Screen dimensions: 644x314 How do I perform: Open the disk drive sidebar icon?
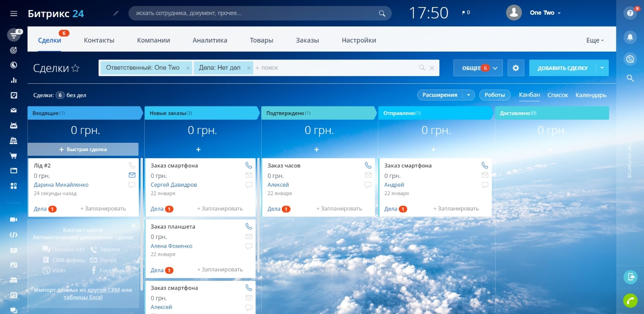point(13,280)
